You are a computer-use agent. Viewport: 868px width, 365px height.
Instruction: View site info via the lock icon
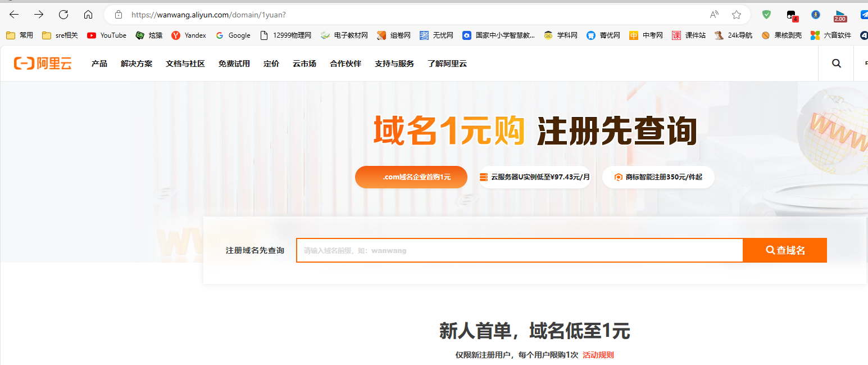click(118, 15)
